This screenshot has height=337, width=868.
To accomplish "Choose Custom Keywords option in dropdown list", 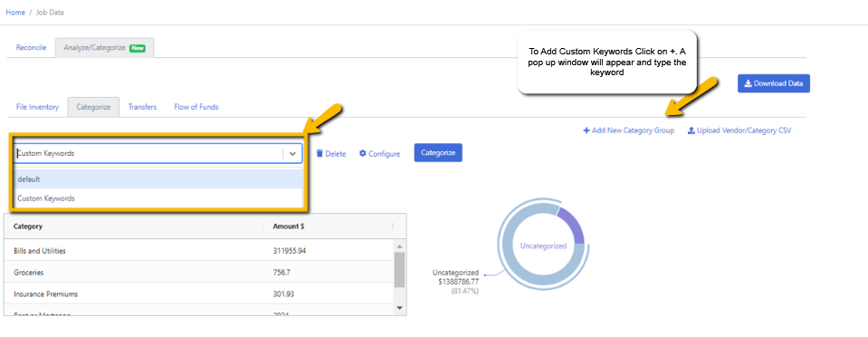I will [159, 197].
